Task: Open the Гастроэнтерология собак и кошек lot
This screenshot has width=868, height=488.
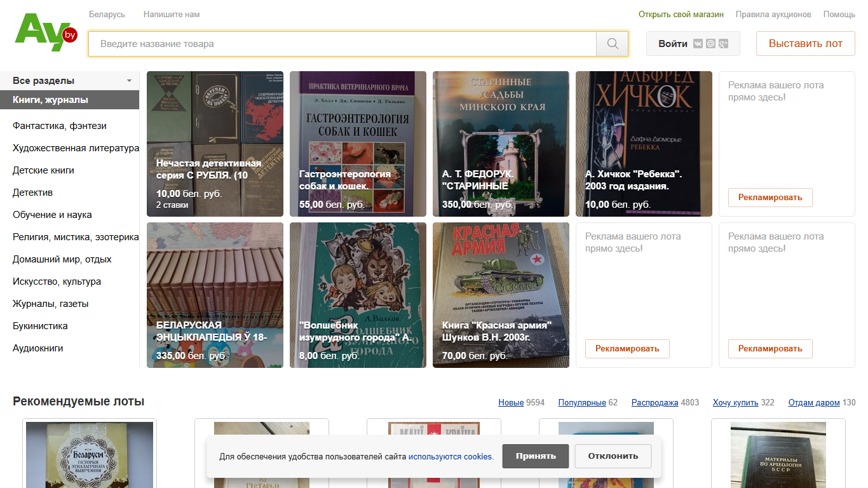Action: tap(358, 144)
